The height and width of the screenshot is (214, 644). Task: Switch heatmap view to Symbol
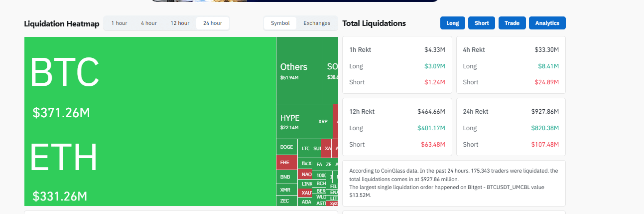(x=280, y=23)
